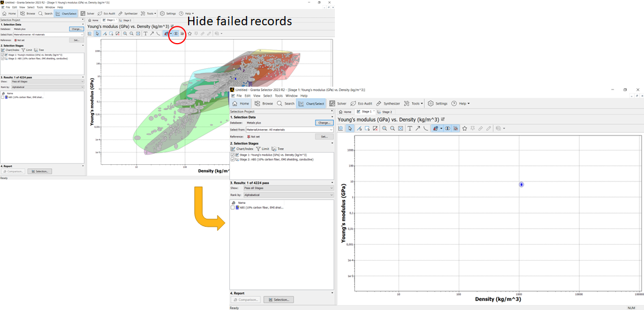Image resolution: width=644 pixels, height=310 pixels.
Task: Open View menu in front window
Action: click(x=258, y=96)
